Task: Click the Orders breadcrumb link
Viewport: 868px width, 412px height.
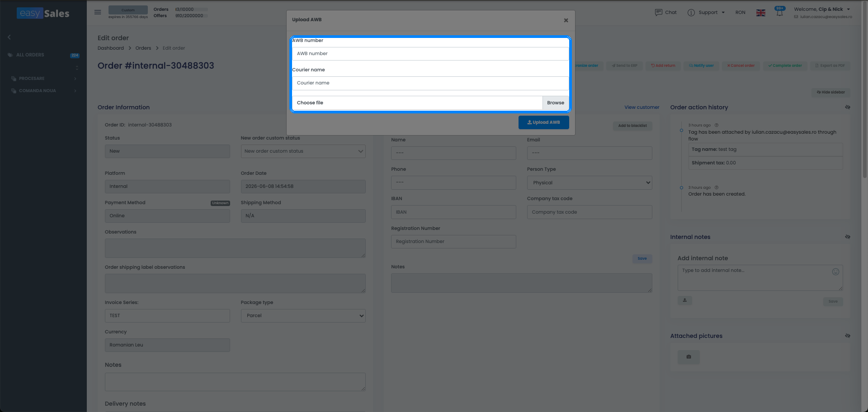Action: point(143,48)
